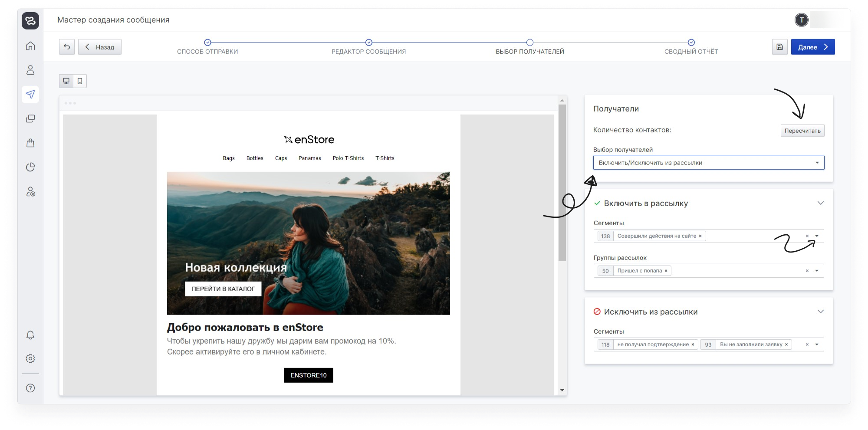Viewport: 868px width, 430px height.
Task: Switch to mobile preview mode
Action: 80,81
